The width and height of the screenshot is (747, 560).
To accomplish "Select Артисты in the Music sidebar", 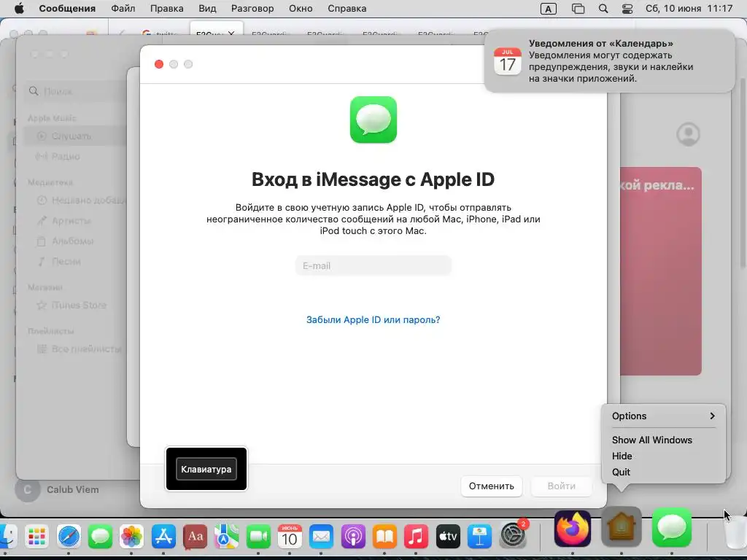I will 71,220.
